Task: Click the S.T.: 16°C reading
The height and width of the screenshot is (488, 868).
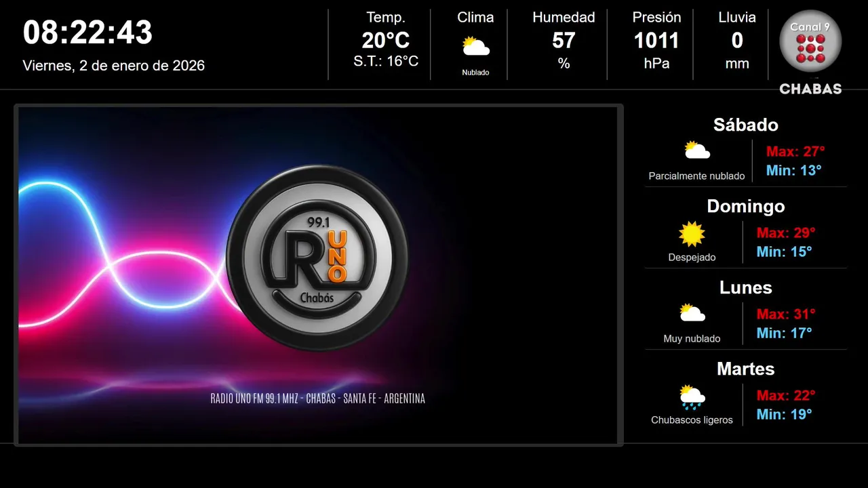Action: click(386, 62)
